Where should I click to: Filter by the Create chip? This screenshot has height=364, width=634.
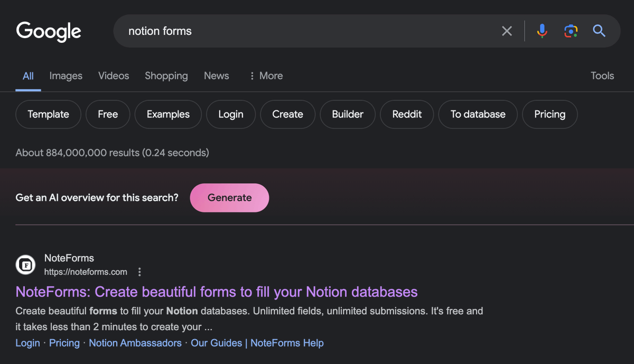(288, 114)
